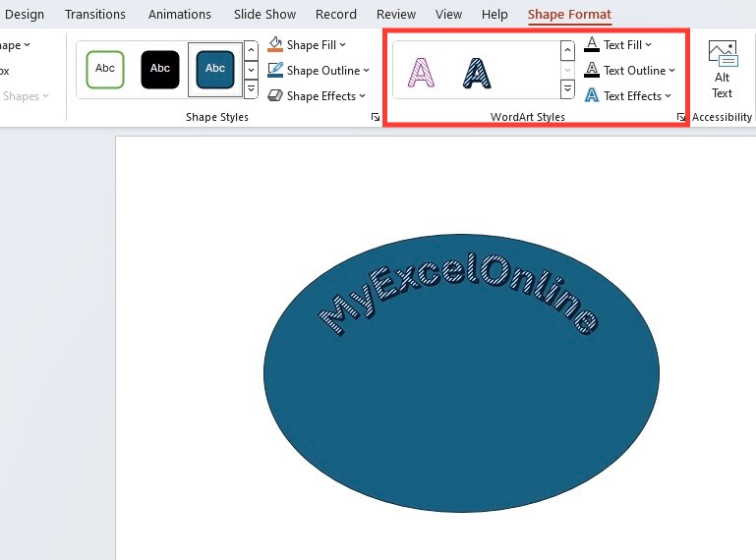Switch to the Help tab
This screenshot has height=560, width=756.
[x=494, y=15]
